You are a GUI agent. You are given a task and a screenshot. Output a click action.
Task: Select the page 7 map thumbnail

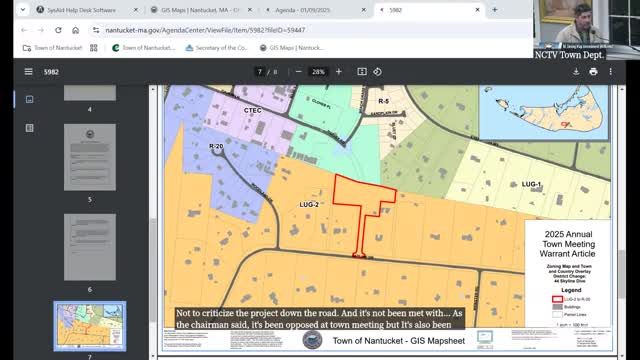(x=90, y=326)
